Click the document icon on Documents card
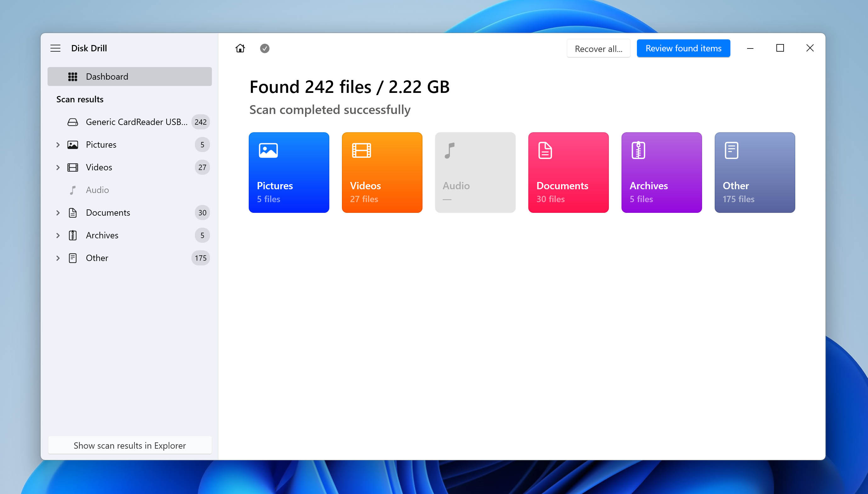The image size is (868, 494). (x=545, y=150)
